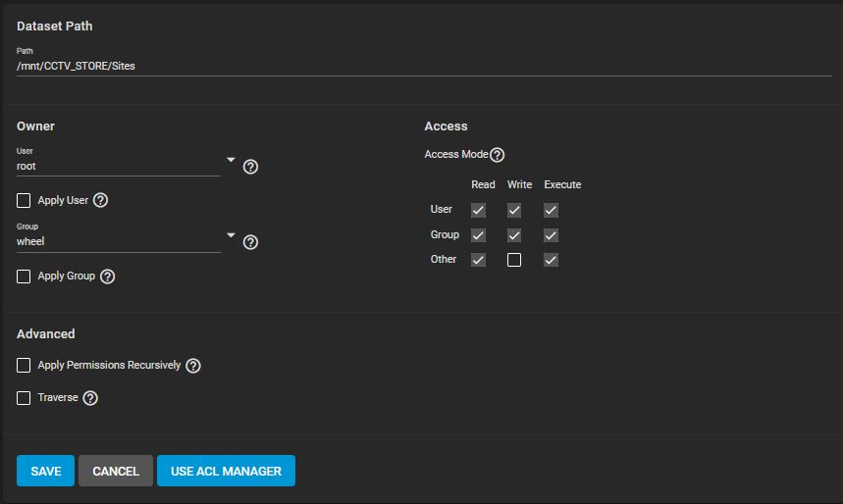This screenshot has width=843, height=504.
Task: Uncheck User Execute permission
Action: 552,210
